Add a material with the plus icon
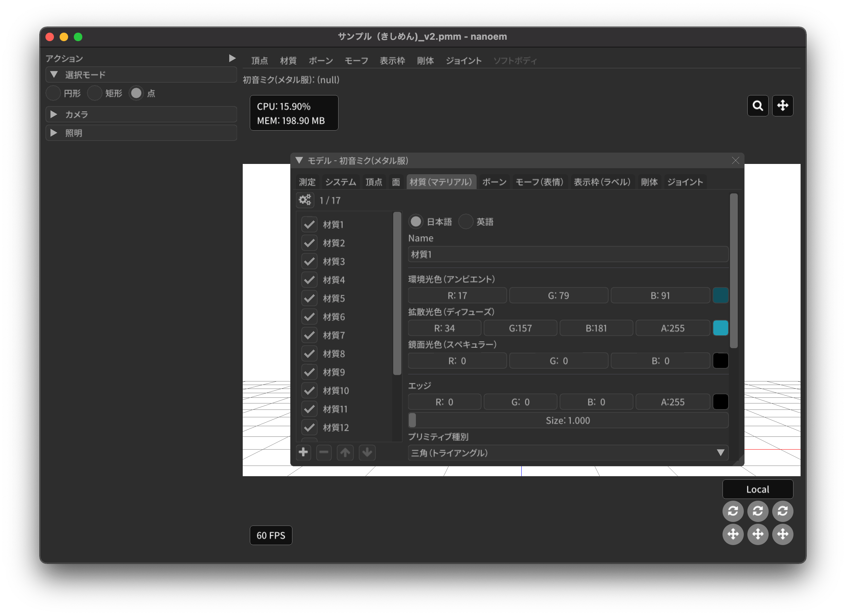 pyautogui.click(x=303, y=452)
